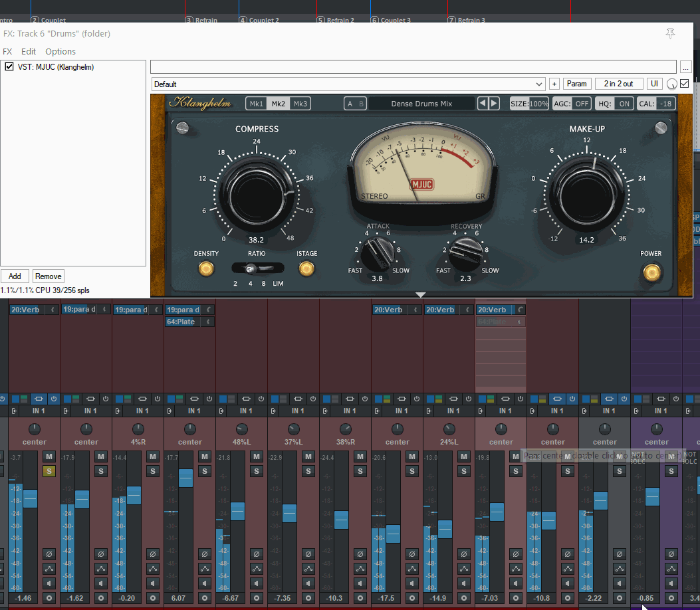Click record arm button on 6.07 channel
Viewport: 700px width, 610px height.
204,598
